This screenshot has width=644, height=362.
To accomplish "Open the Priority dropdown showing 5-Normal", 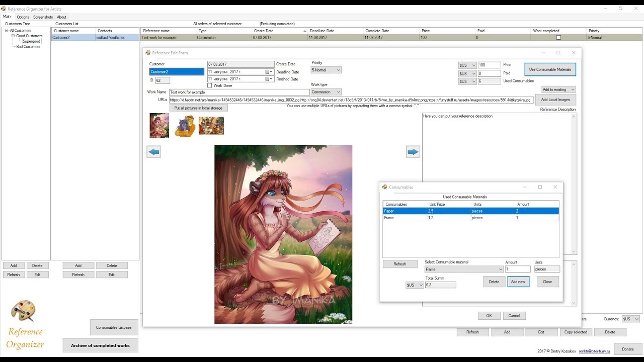I will (x=326, y=70).
